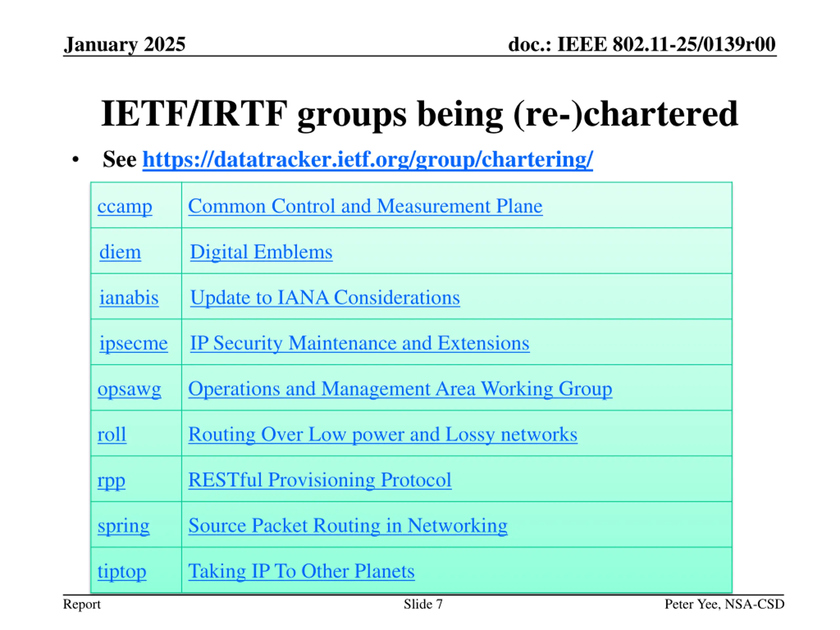The image size is (840, 630).
Task: Open Operations and Management Area Working Group
Action: pyautogui.click(x=400, y=389)
